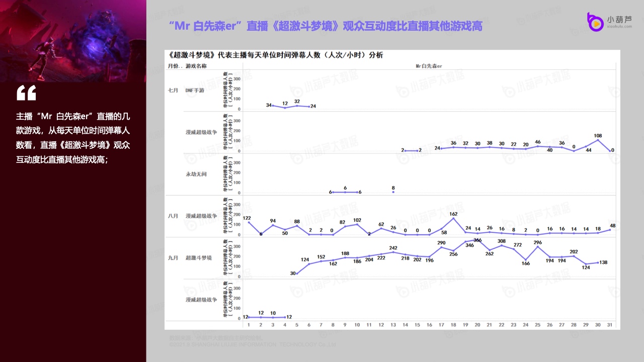This screenshot has width=644, height=362.
Task: Click the 108 data point in July
Action: [598, 140]
